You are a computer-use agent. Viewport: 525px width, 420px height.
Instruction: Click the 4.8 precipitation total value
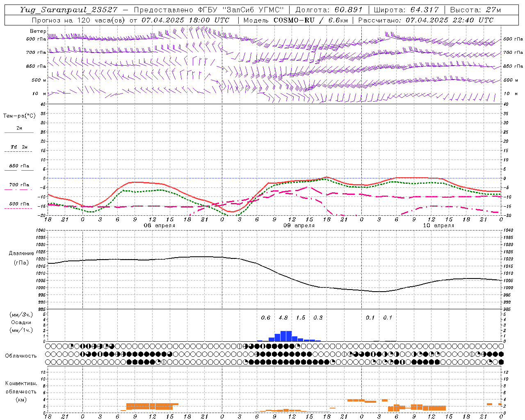coord(283,317)
